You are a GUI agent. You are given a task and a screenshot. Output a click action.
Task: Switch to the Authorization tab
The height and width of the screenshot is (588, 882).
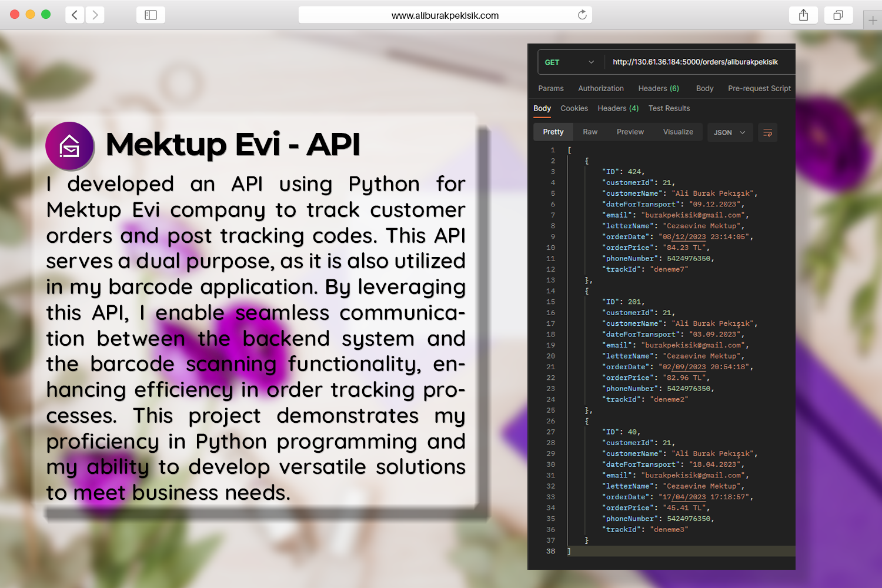pyautogui.click(x=601, y=88)
